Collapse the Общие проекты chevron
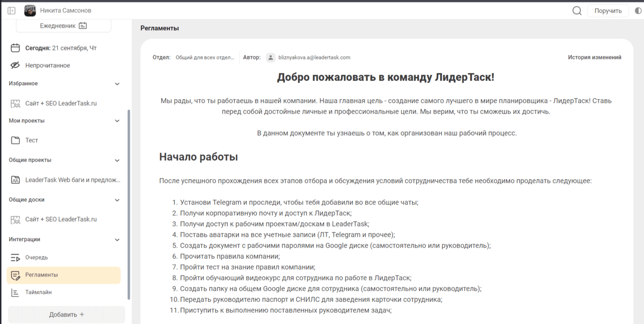644x324 pixels. tap(117, 161)
